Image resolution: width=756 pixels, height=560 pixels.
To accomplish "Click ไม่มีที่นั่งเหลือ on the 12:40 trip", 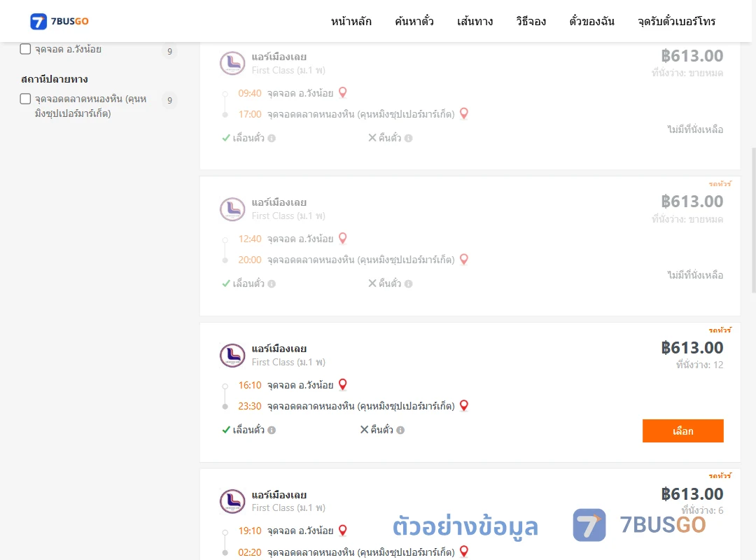I will pyautogui.click(x=695, y=275).
